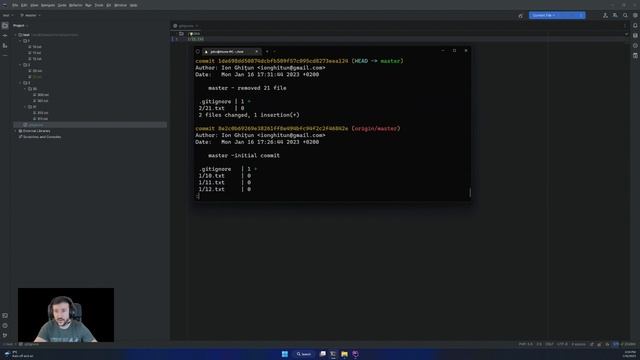Open the Commit tool window icon
The height and width of the screenshot is (360, 640).
click(5, 36)
